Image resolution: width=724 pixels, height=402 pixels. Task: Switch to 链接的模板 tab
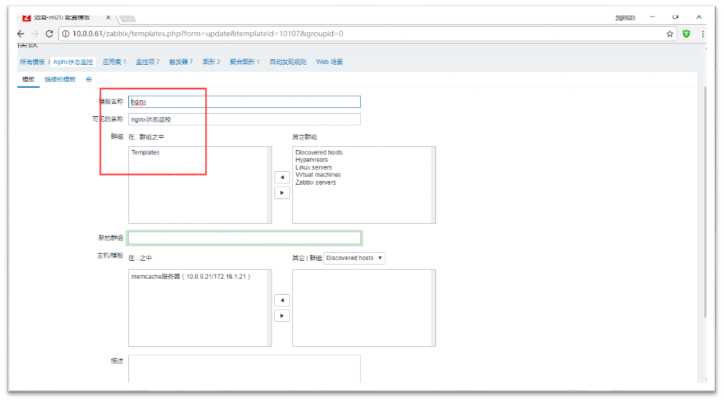(x=60, y=79)
